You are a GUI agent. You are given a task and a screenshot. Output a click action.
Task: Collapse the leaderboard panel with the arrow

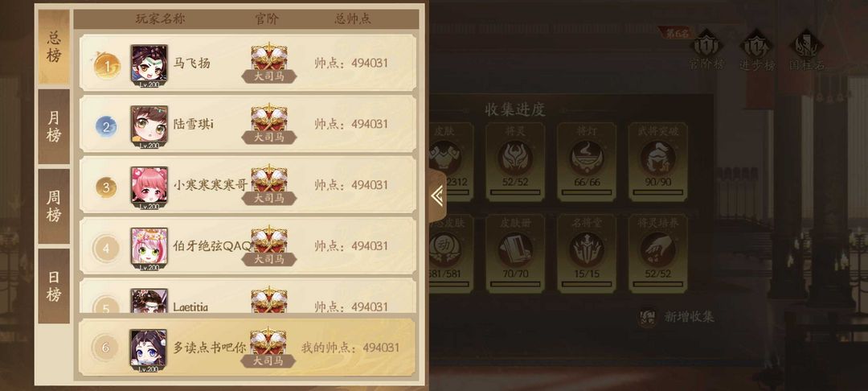[x=436, y=195]
